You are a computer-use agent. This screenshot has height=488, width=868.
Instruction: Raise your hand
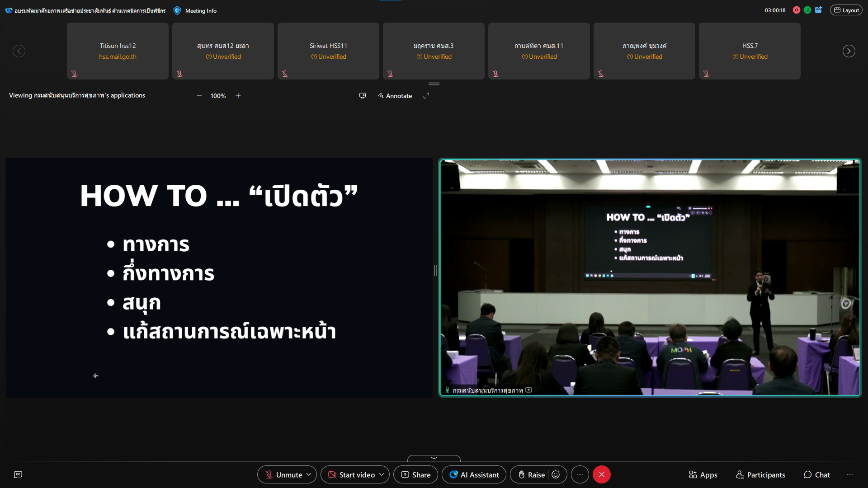531,474
